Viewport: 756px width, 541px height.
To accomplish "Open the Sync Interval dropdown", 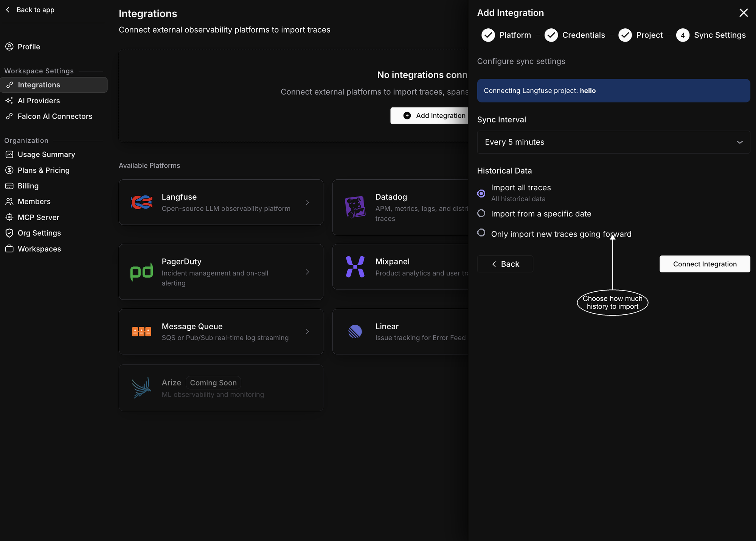I will coord(613,142).
